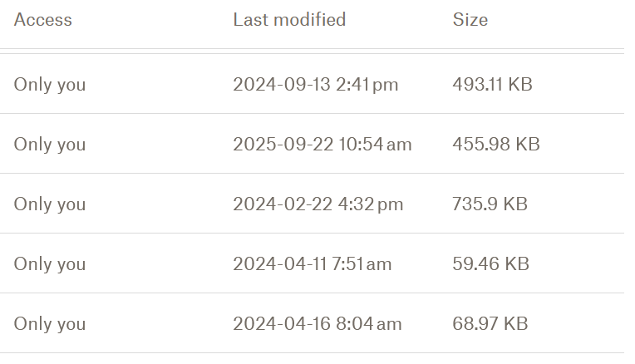
Task: Click the 2025-09-22 10:54 am date cell
Action: coord(322,145)
